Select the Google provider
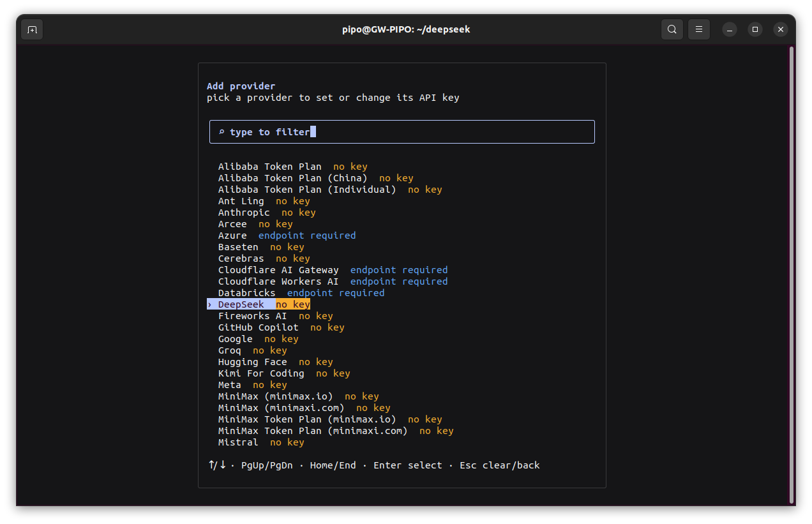 pyautogui.click(x=258, y=339)
